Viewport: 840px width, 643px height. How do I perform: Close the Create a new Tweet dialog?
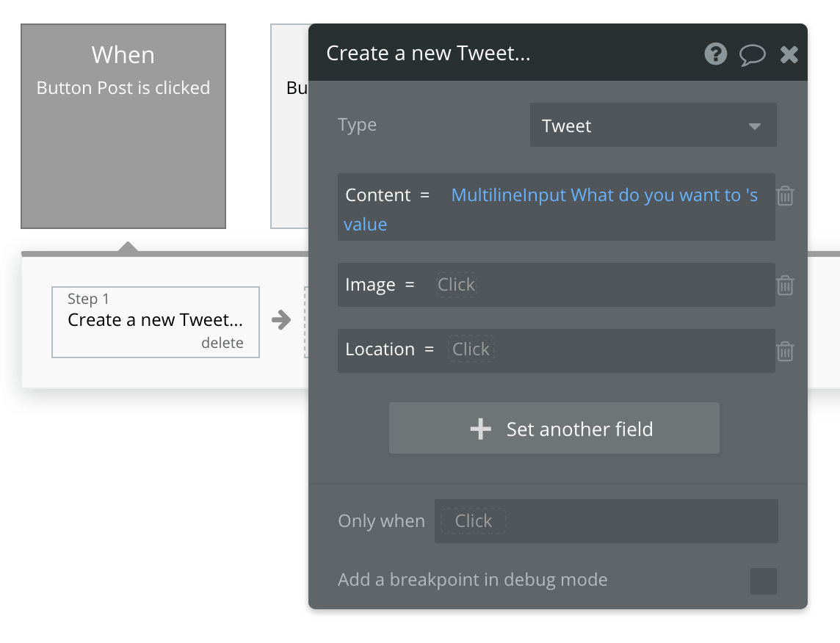click(x=789, y=54)
